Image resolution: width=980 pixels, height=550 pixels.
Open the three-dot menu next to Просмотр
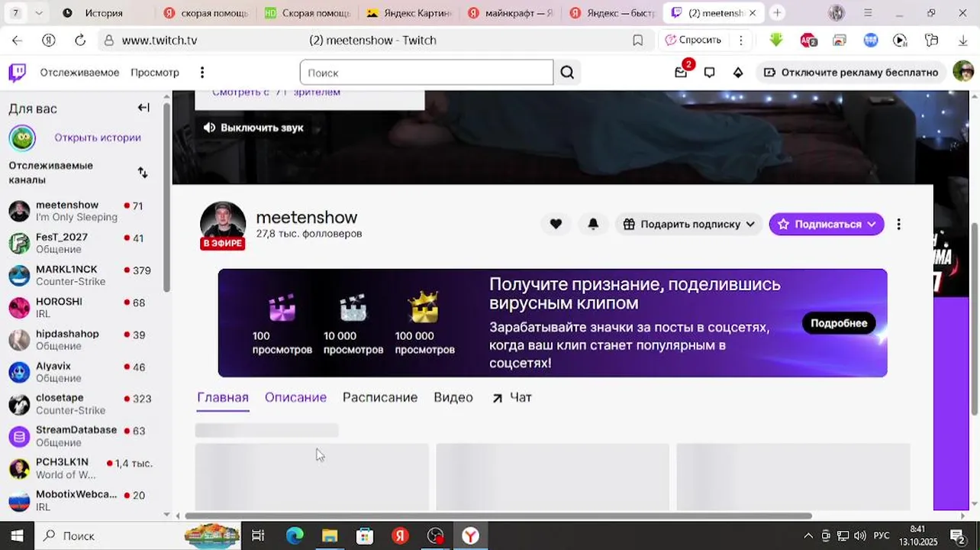(x=202, y=73)
